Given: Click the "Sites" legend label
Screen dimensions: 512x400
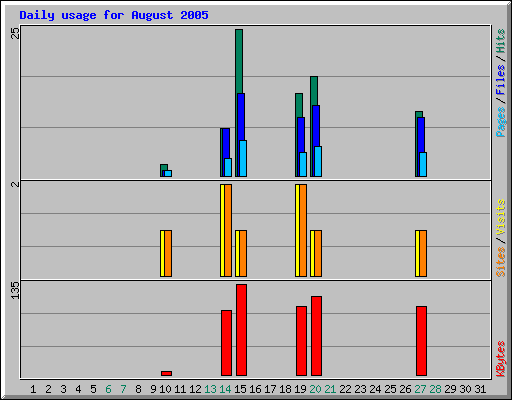Looking at the screenshot, I should pos(500,262).
